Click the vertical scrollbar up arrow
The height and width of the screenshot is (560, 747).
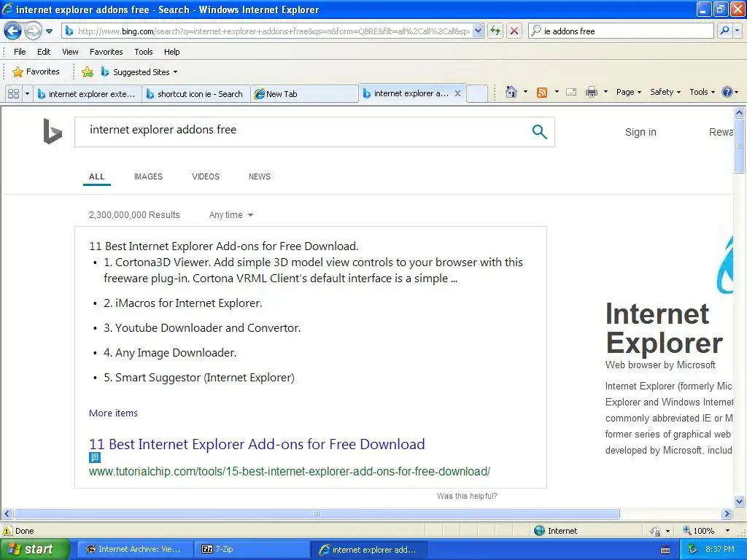[740, 113]
